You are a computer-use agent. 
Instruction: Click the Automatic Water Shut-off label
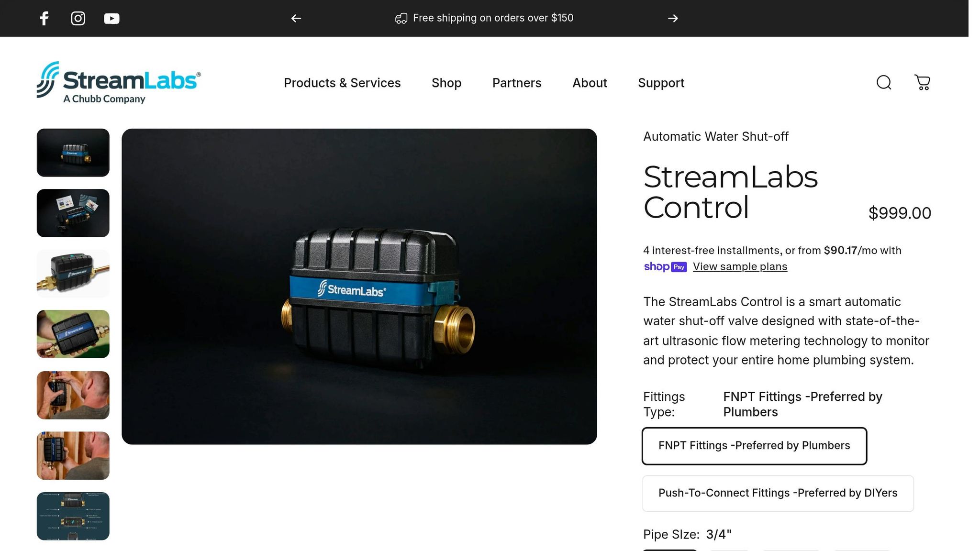[x=716, y=137]
